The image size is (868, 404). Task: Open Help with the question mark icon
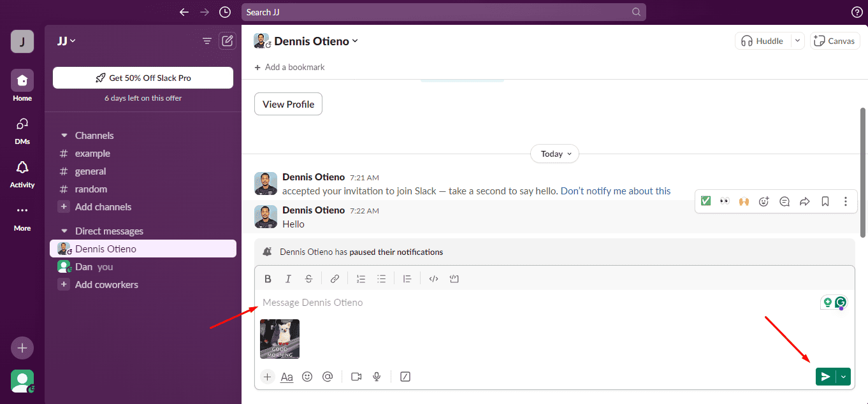[857, 12]
